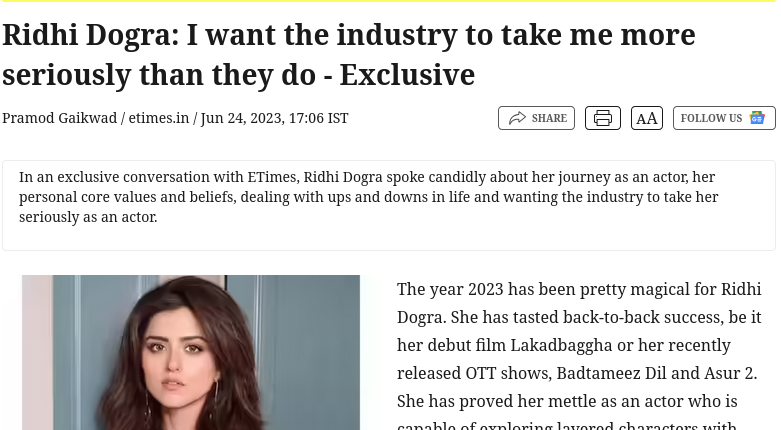Click the FOLLOW US text
Image resolution: width=781 pixels, height=430 pixels.
click(x=711, y=118)
